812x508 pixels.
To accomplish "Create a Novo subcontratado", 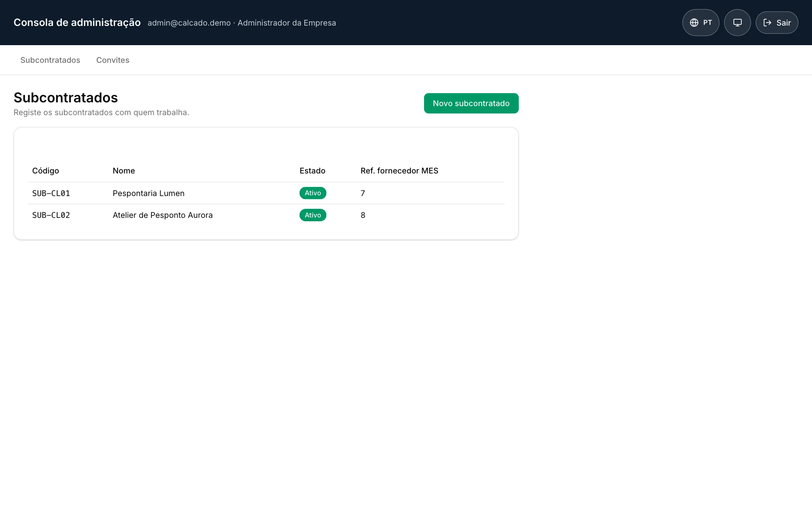I will coord(471,103).
